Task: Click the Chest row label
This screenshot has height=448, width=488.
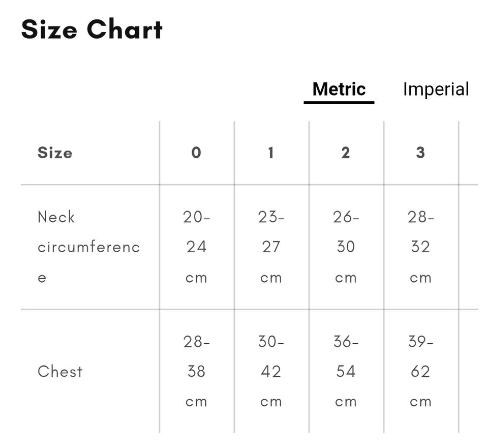Action: click(x=60, y=371)
